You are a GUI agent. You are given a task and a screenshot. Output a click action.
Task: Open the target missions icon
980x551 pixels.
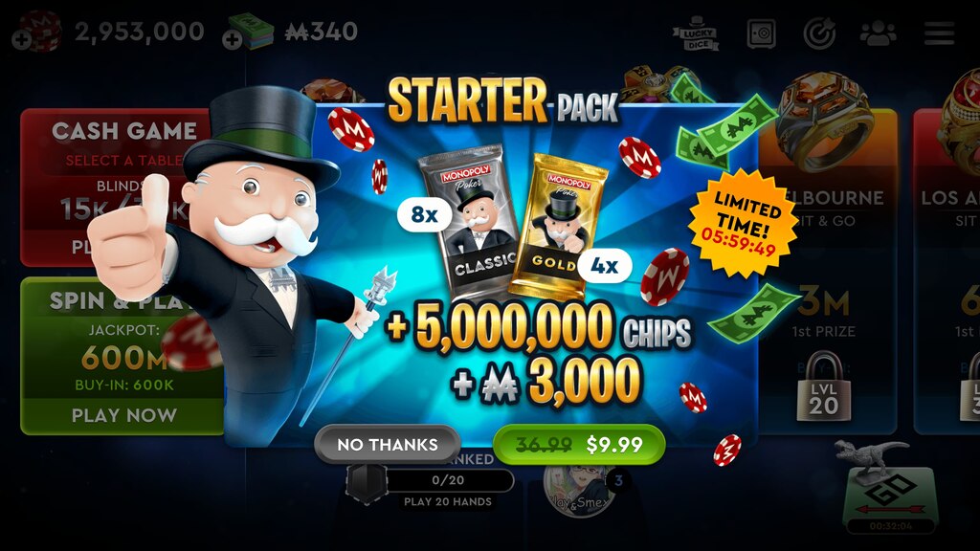(819, 33)
